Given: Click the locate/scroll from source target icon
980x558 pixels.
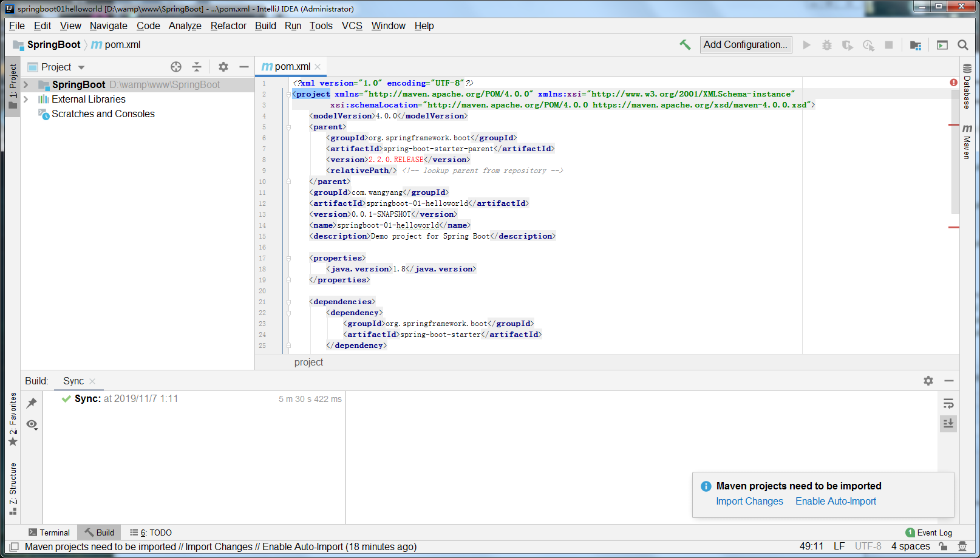Looking at the screenshot, I should pyautogui.click(x=176, y=67).
